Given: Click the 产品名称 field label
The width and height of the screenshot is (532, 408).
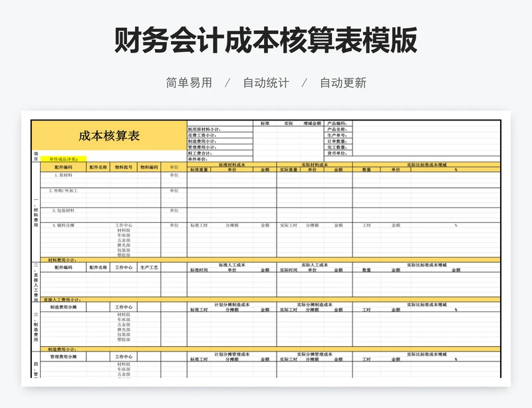Looking at the screenshot, I should pyautogui.click(x=337, y=129).
